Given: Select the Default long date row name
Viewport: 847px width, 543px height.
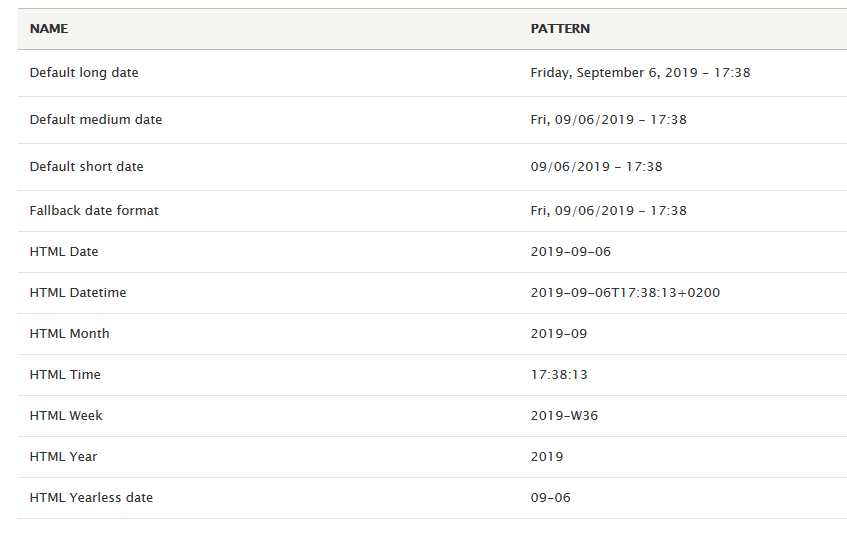Looking at the screenshot, I should coord(84,73).
